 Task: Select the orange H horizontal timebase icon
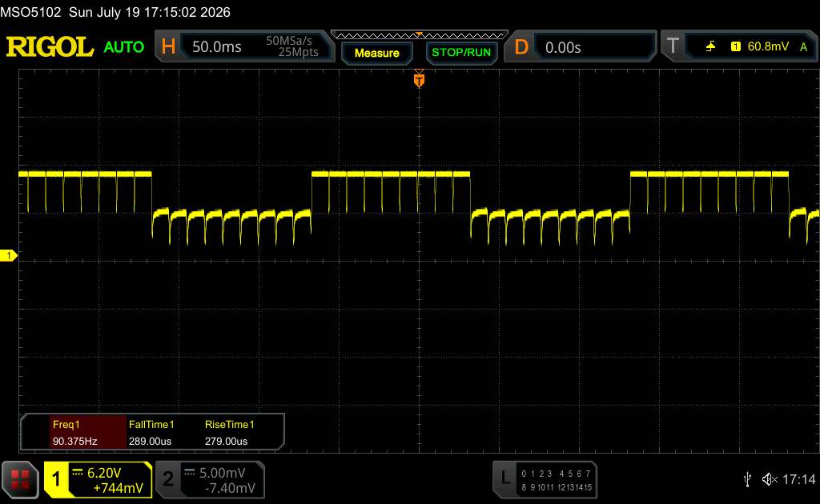point(168,46)
